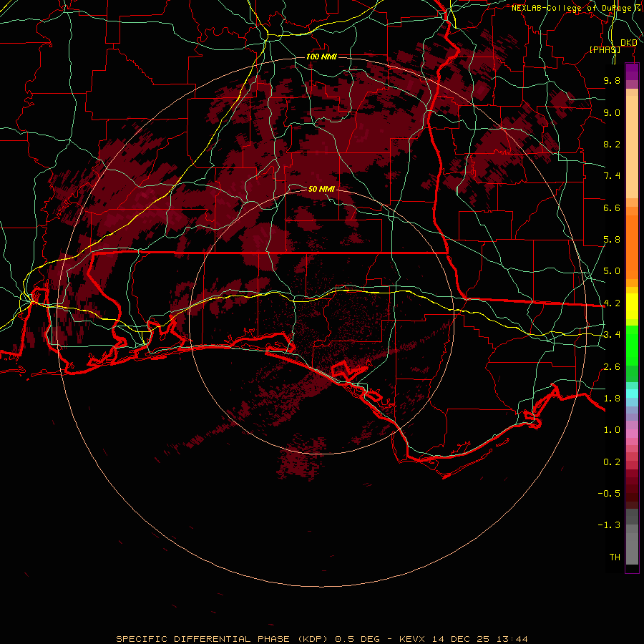
Task: Click the 8.2 scale value
Action: pos(612,144)
